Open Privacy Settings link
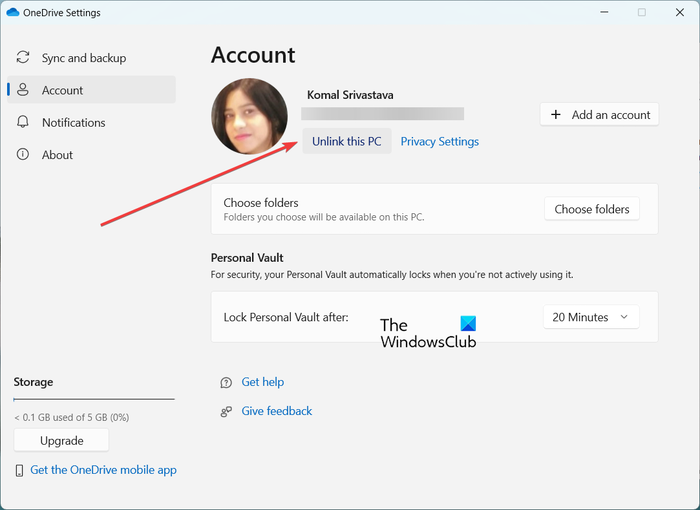This screenshot has height=510, width=700. point(439,142)
